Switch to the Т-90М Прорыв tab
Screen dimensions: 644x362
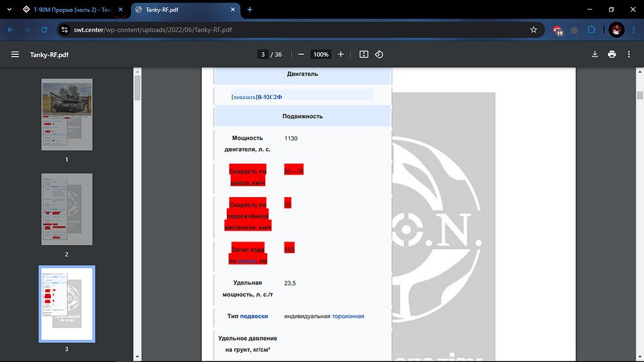coord(73,10)
